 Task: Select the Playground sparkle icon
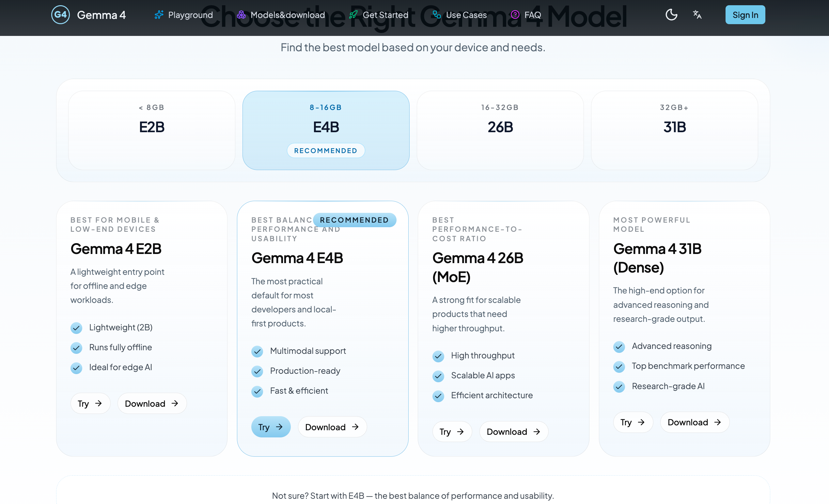[159, 14]
